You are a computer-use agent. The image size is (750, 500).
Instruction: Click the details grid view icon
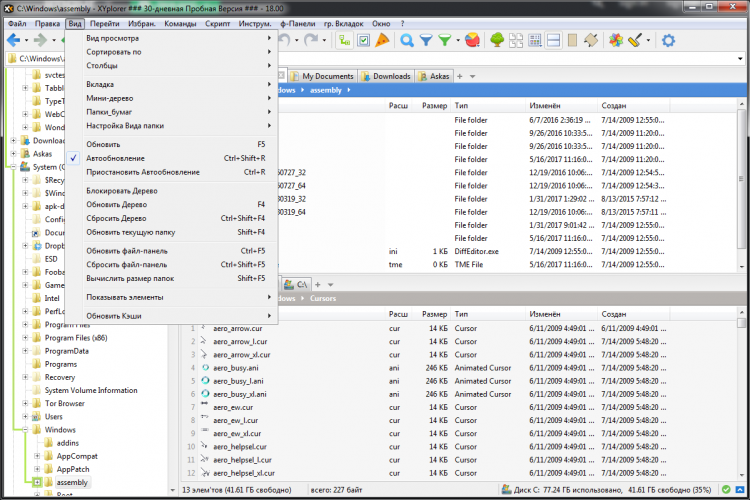[535, 41]
